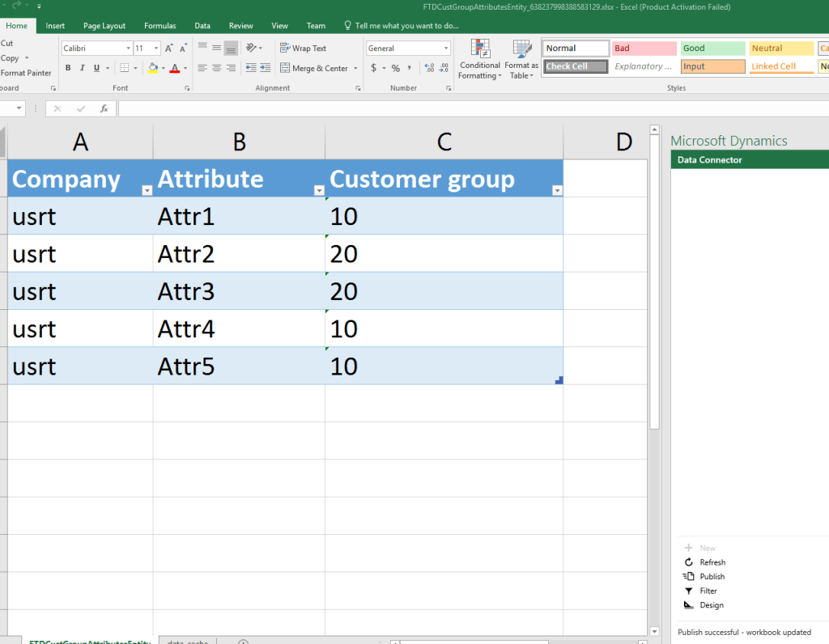Screen dimensions: 829x644
Task: Click the Increase Font Size icon
Action: (169, 49)
